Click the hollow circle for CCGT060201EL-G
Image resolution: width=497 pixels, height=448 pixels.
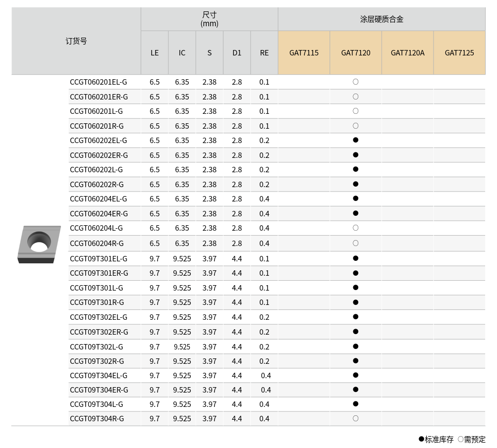tap(355, 82)
